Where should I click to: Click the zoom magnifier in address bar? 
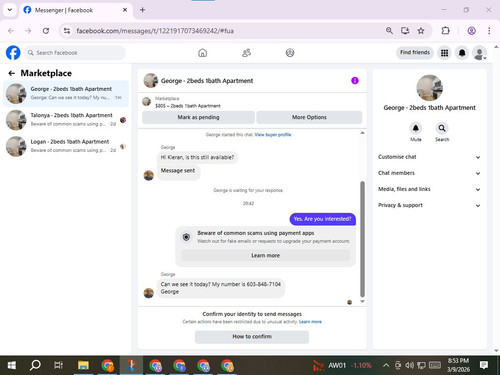[389, 31]
